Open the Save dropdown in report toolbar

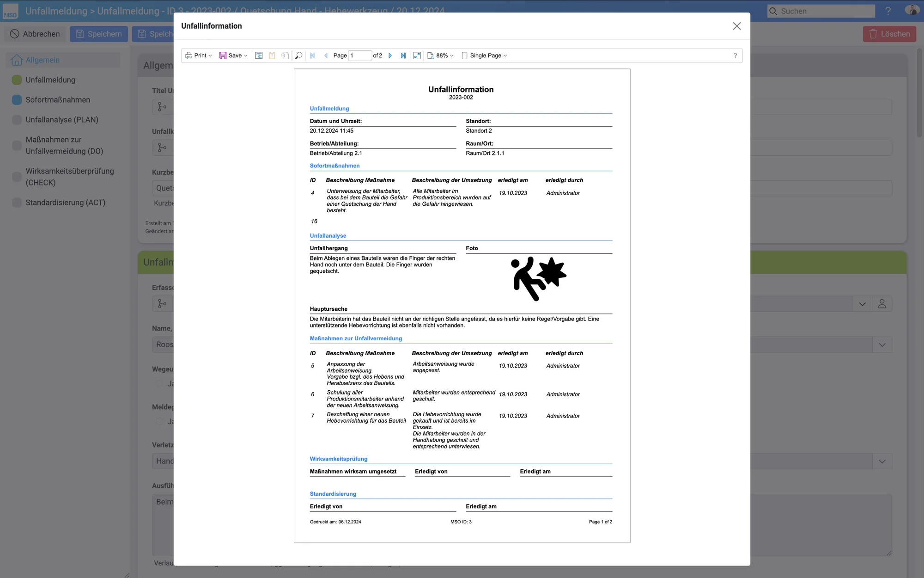233,55
